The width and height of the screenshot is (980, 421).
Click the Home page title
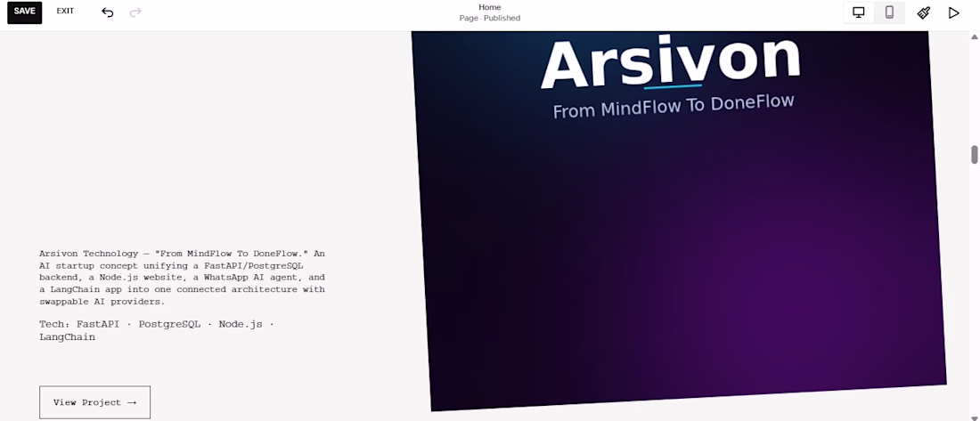pyautogui.click(x=489, y=7)
